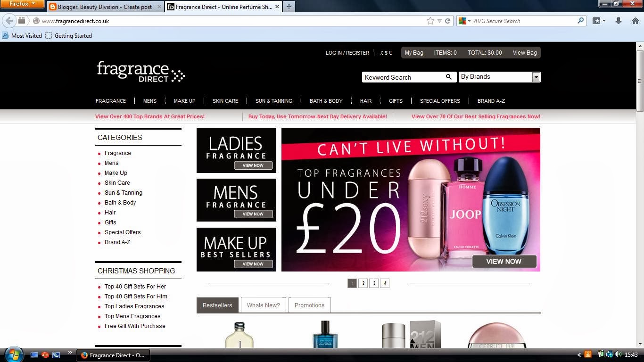Click VIEW NOW on the under £20 banner
Image resolution: width=644 pixels, height=362 pixels.
504,261
